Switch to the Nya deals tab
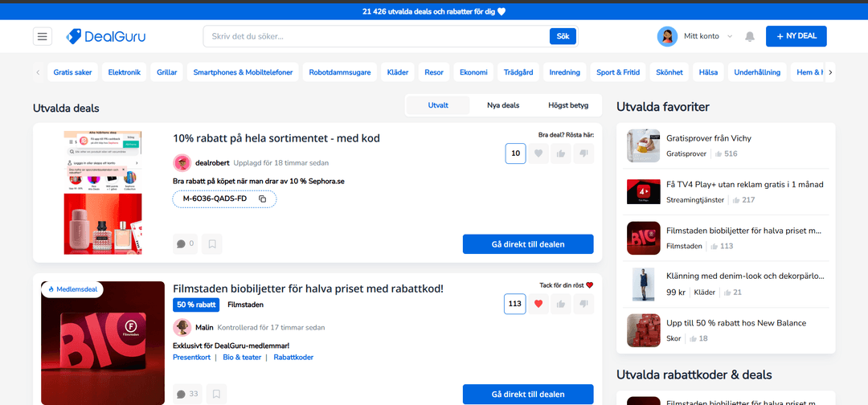Image resolution: width=868 pixels, height=405 pixels. coord(503,105)
